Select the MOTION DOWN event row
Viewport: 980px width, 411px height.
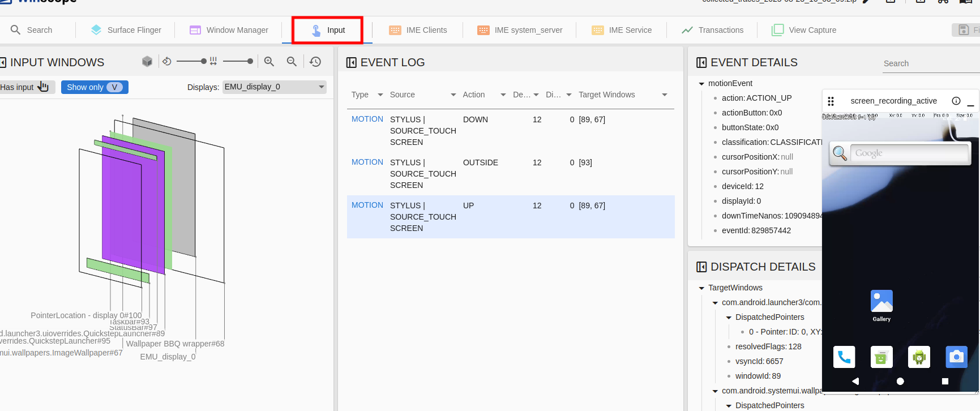[511, 131]
